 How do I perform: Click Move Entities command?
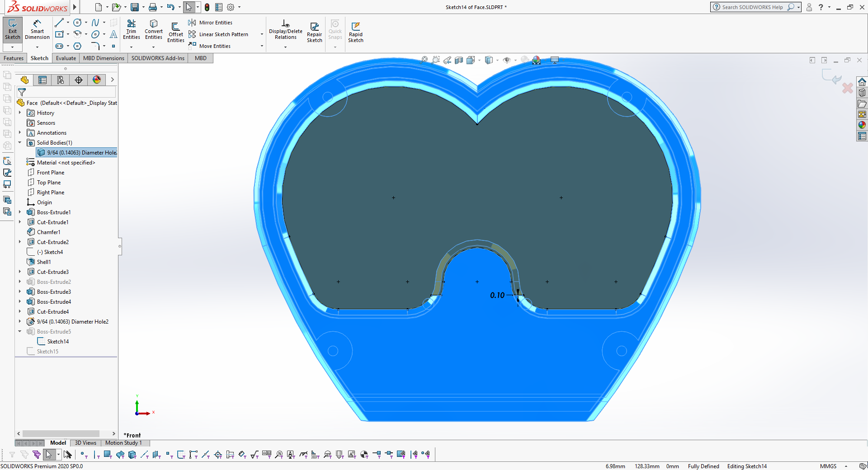pos(209,46)
